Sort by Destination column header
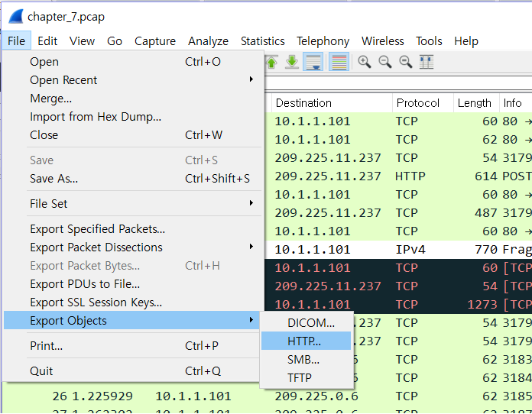This screenshot has width=532, height=414. pyautogui.click(x=332, y=103)
